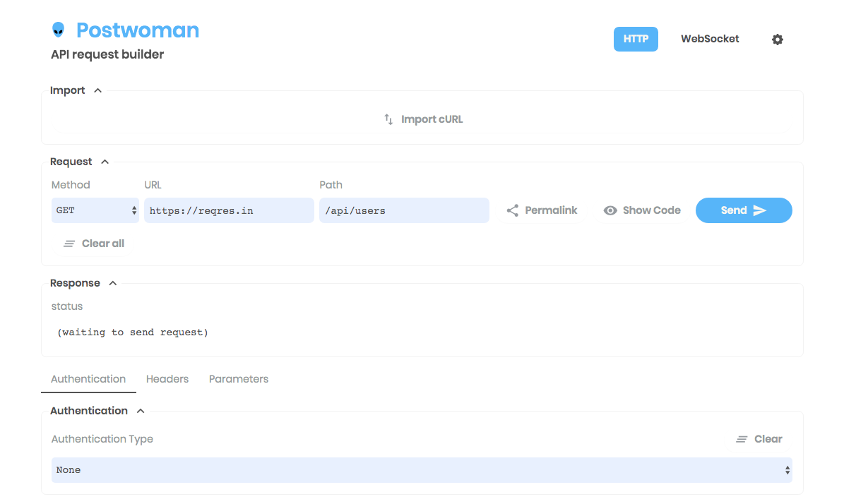Switch to WebSocket mode
This screenshot has width=844, height=504.
(710, 40)
